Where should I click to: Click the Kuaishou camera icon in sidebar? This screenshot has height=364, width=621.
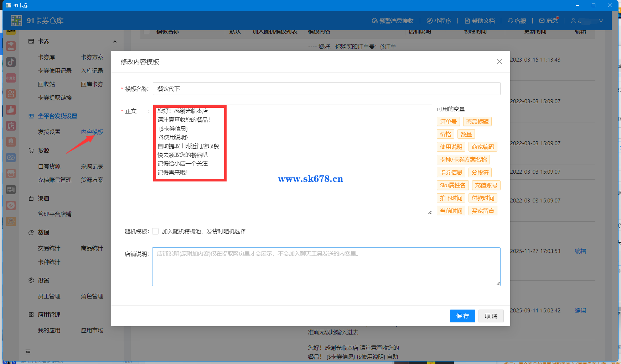tap(11, 94)
